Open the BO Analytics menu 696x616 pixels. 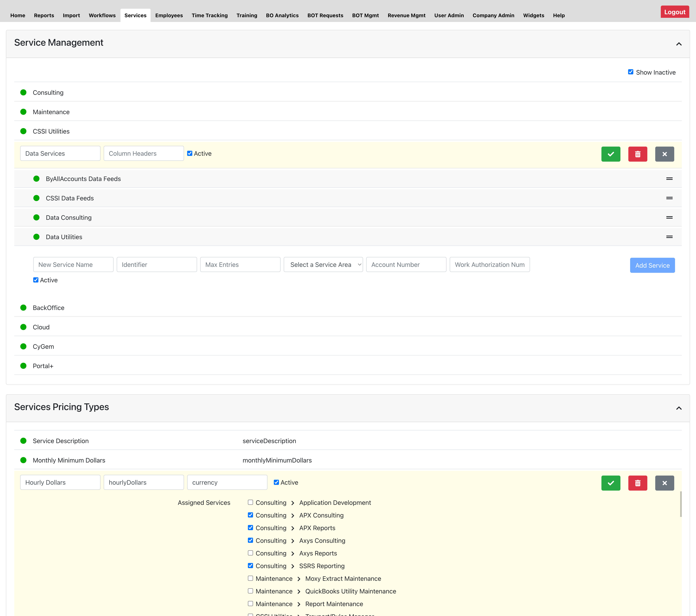[x=282, y=15]
